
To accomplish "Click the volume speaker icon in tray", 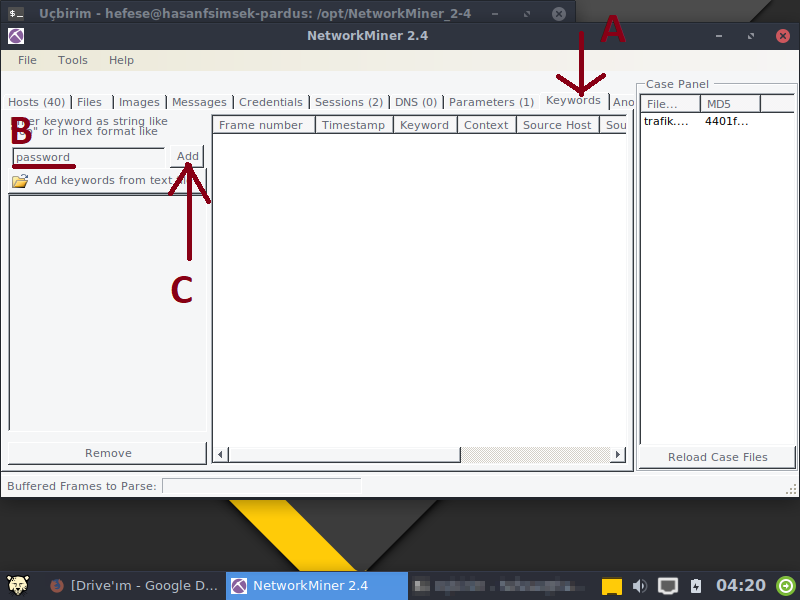I will click(x=639, y=586).
